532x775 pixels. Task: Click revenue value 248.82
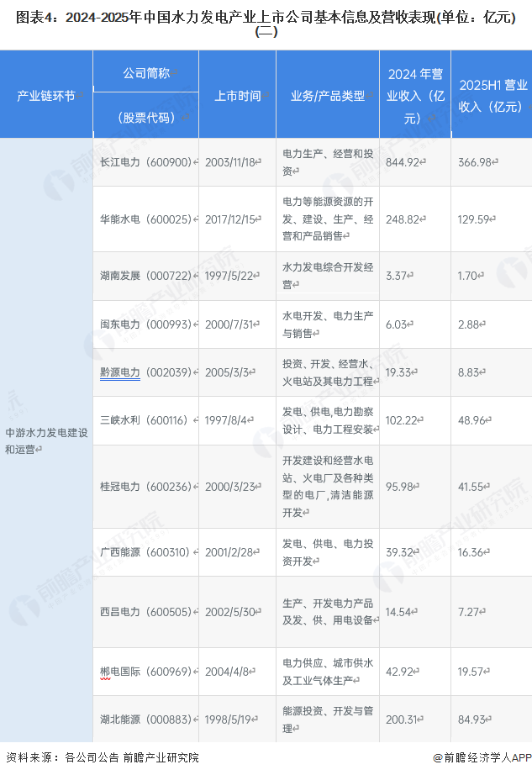tap(403, 219)
